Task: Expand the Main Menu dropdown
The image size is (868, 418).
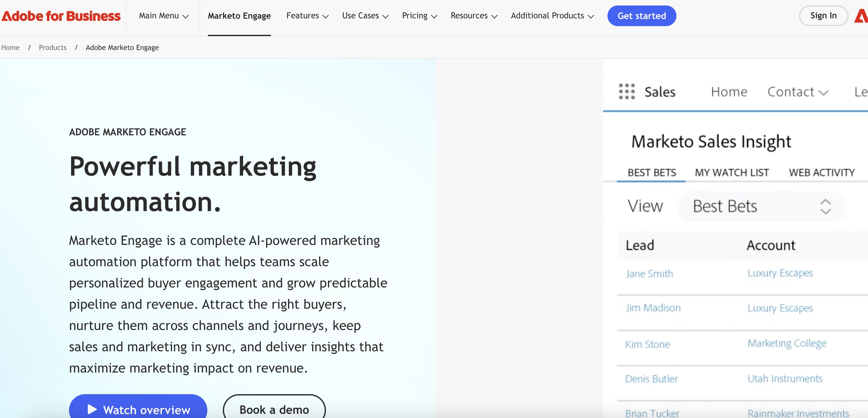Action: (164, 16)
